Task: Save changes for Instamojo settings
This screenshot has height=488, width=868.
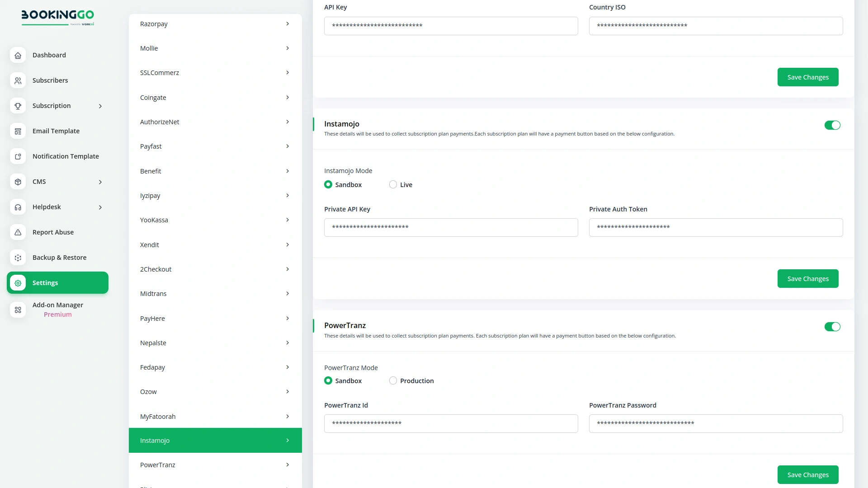Action: (x=807, y=279)
